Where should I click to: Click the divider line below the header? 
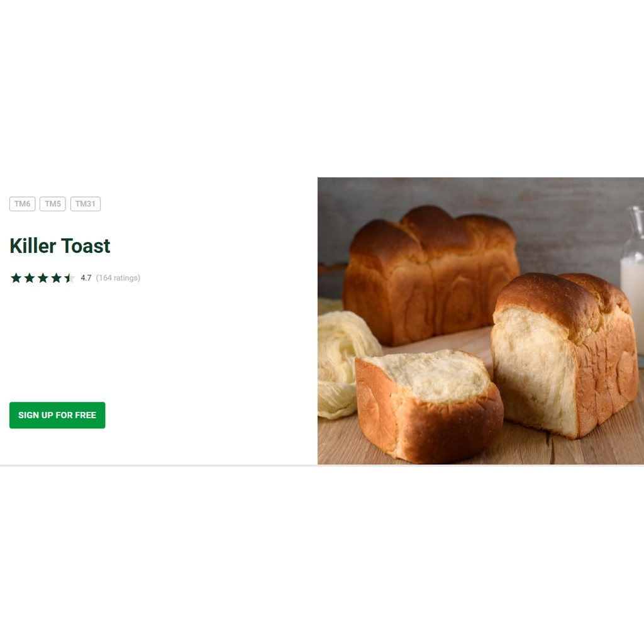[322, 466]
